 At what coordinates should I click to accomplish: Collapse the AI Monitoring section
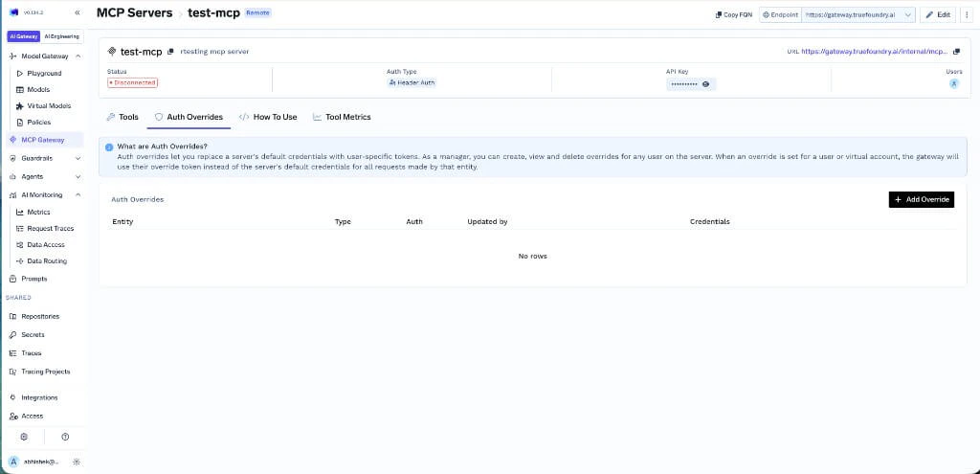click(x=78, y=194)
